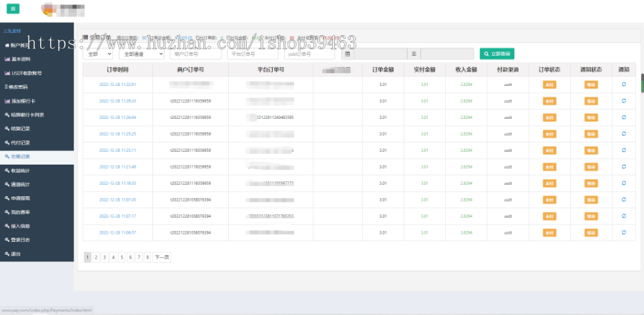This screenshot has width=644, height=315.
Task: Open 接入信息 in the sidebar
Action: (x=37, y=226)
